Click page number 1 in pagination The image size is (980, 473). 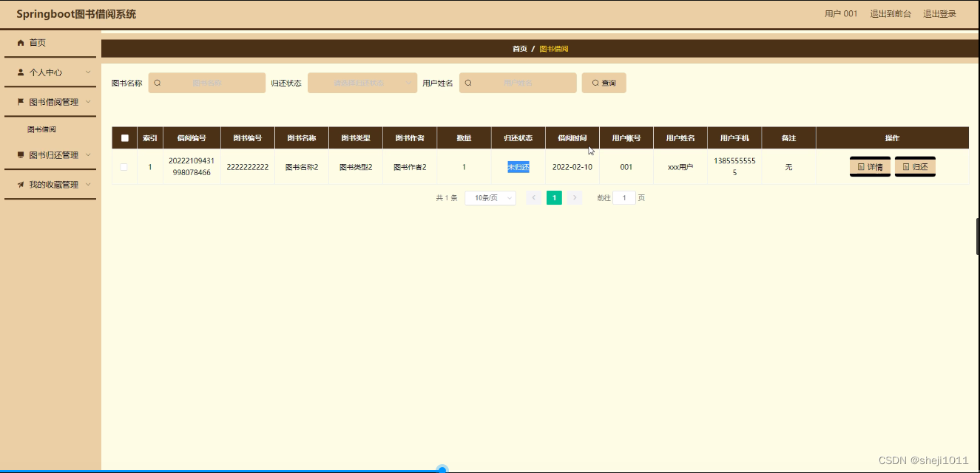coord(554,197)
